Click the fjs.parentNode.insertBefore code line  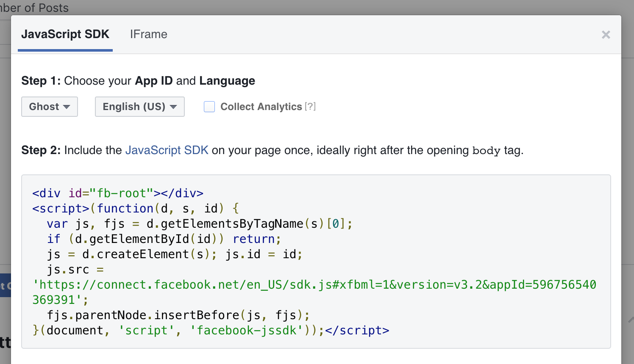178,315
